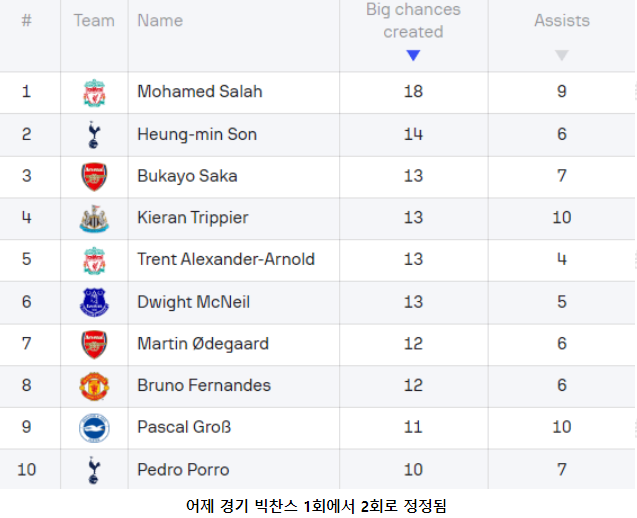Click the Tottenham crest beside Heung-min Son
The height and width of the screenshot is (518, 637).
(x=94, y=134)
